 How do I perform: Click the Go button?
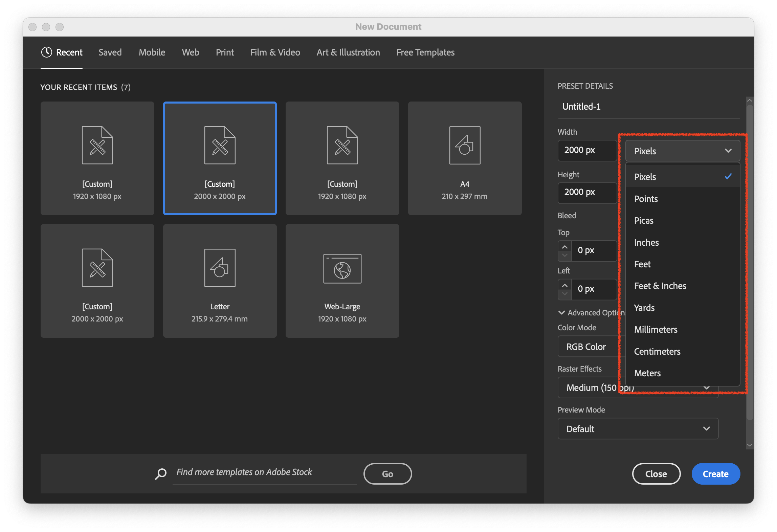click(x=387, y=474)
